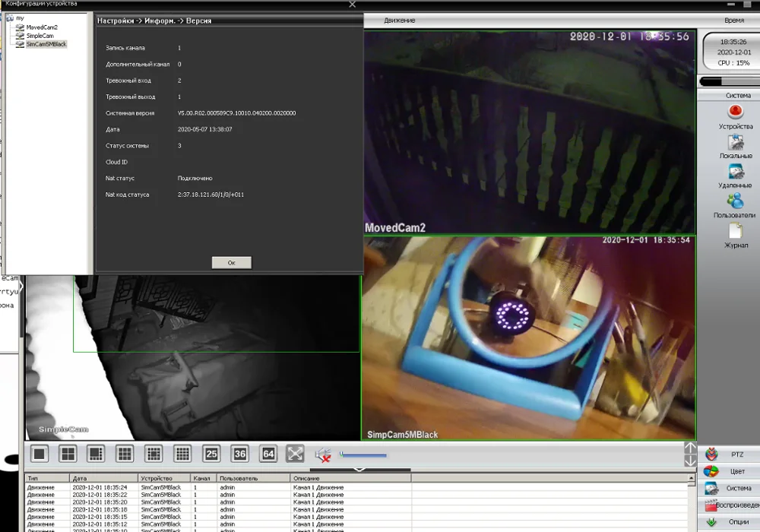Select SimCam5MBlack in device tree

[46, 44]
